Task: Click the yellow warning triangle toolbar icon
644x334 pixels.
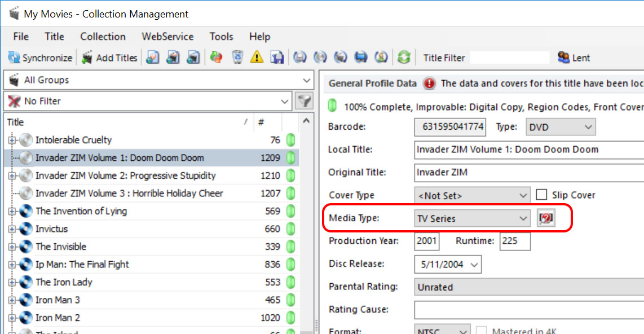Action: pyautogui.click(x=257, y=58)
